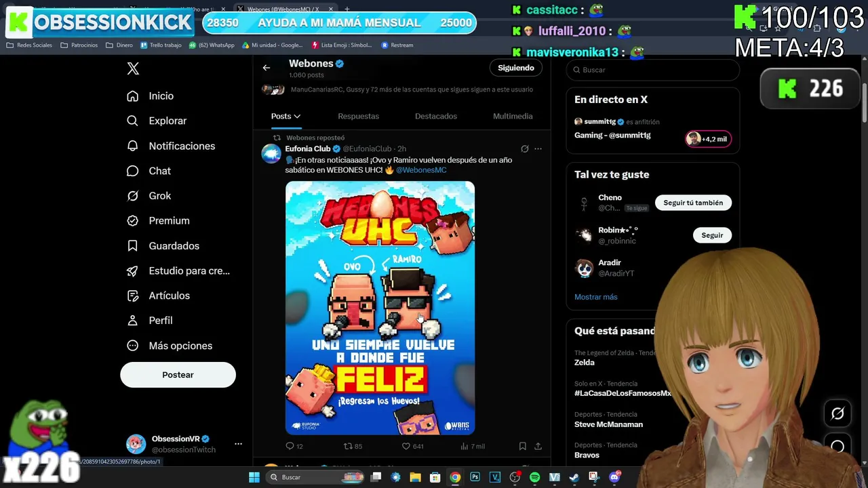
Task: Go back with the arrow beside Webones
Action: 267,68
